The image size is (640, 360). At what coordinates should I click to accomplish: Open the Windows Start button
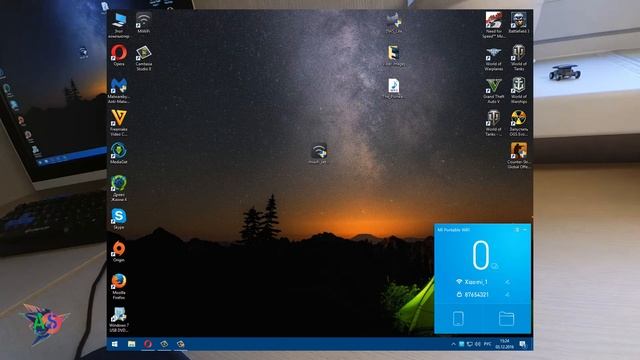click(x=115, y=344)
